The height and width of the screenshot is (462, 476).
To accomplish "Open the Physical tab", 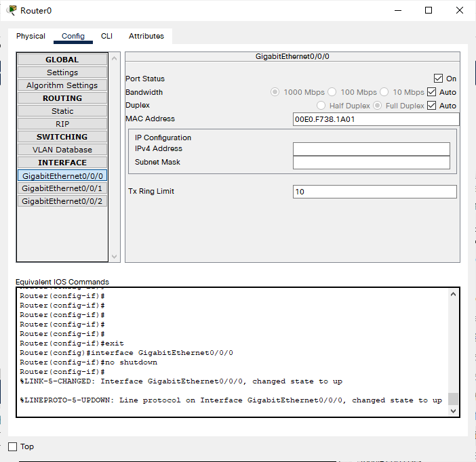I will pyautogui.click(x=31, y=36).
